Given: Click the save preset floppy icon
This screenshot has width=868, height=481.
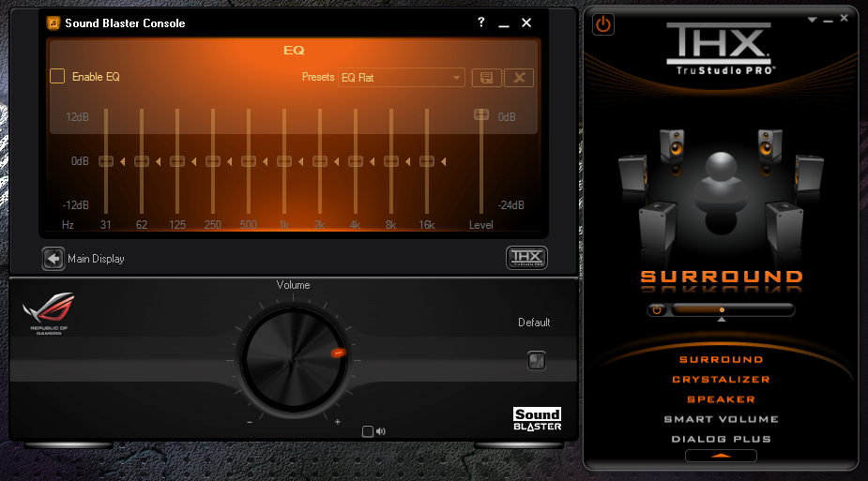Looking at the screenshot, I should (x=487, y=78).
